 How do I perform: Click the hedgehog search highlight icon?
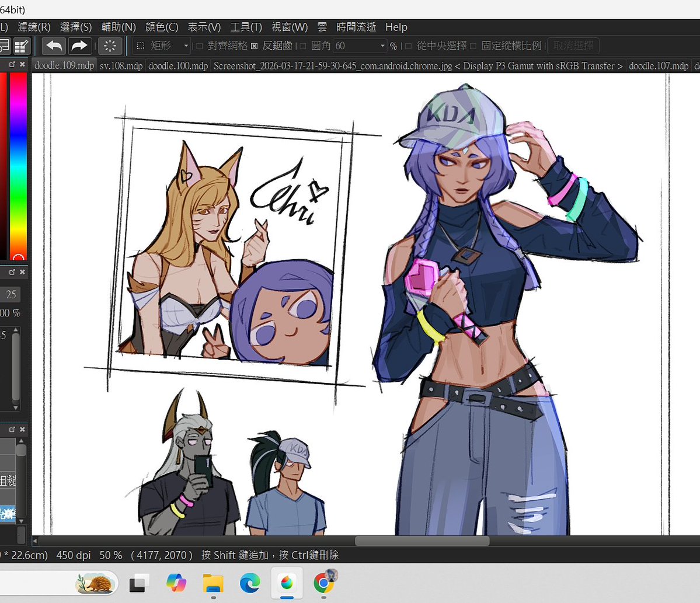pyautogui.click(x=94, y=583)
